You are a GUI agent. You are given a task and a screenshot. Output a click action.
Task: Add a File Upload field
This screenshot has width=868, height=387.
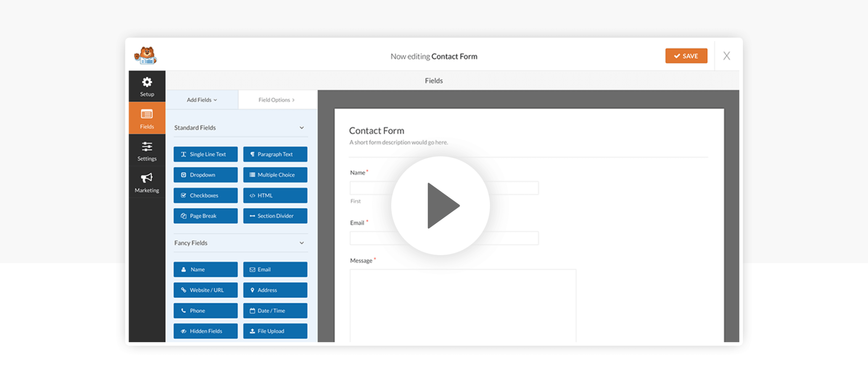[x=275, y=331]
